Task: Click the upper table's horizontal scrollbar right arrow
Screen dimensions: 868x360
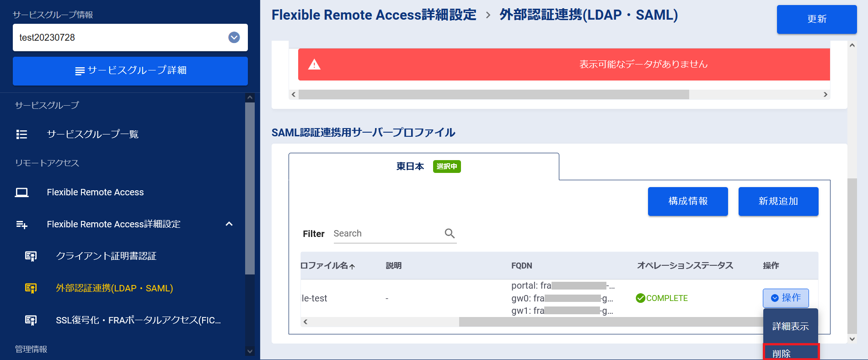Action: (x=825, y=95)
